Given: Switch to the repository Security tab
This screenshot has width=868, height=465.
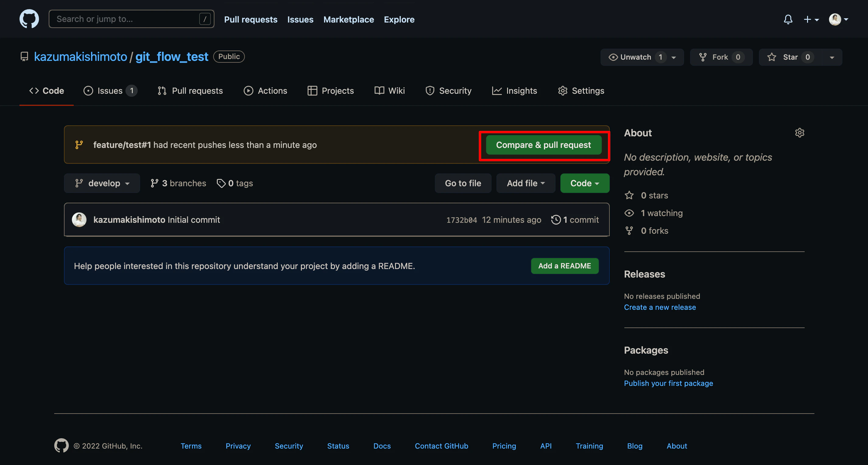Looking at the screenshot, I should point(448,91).
